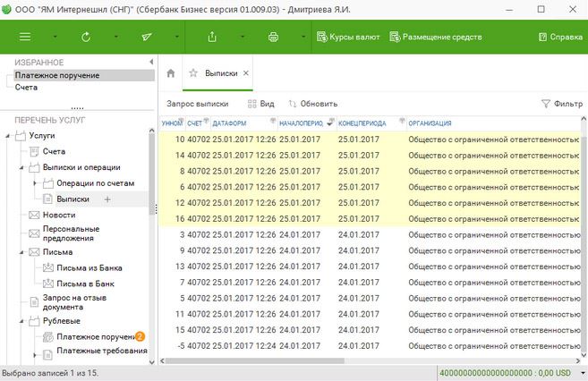Viewport: 588px width, 381px height.
Task: Expand dropdown arrow next to printer icon
Action: 303,37
